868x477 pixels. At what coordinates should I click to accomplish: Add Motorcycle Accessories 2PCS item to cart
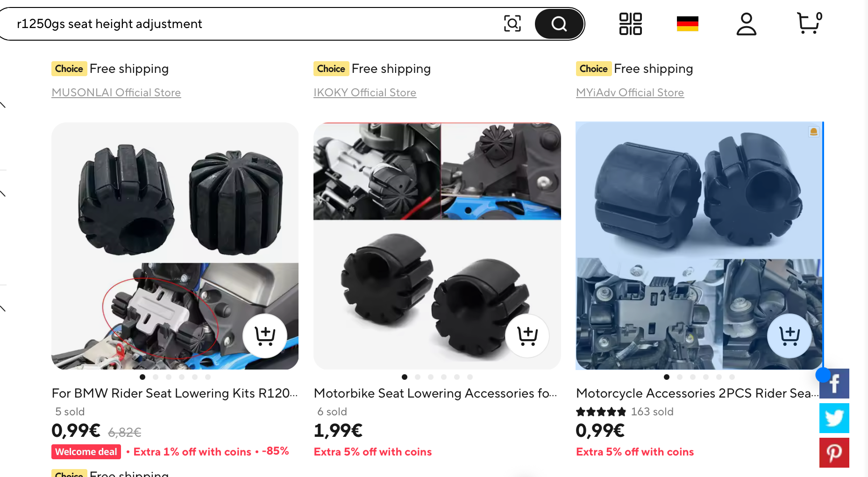coord(790,335)
